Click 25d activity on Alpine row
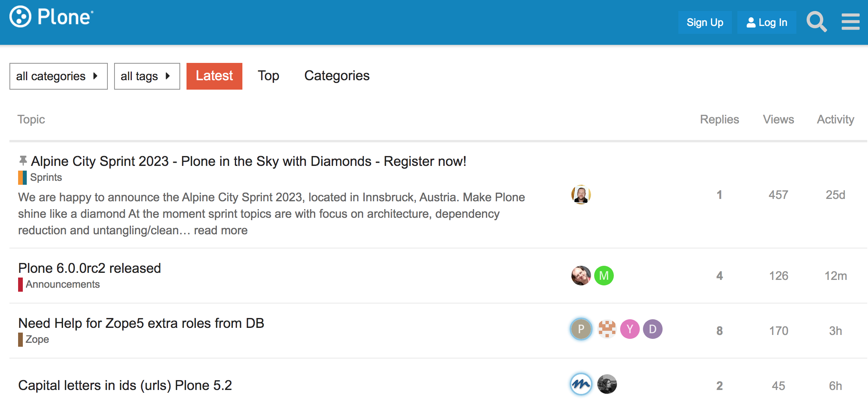Screen dimensions: 868x412 tap(835, 195)
